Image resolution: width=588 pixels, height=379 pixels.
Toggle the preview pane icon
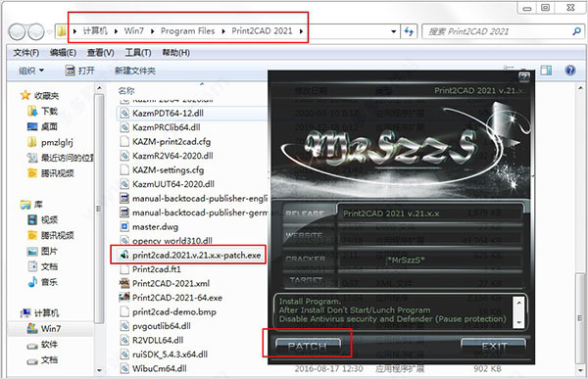point(546,71)
